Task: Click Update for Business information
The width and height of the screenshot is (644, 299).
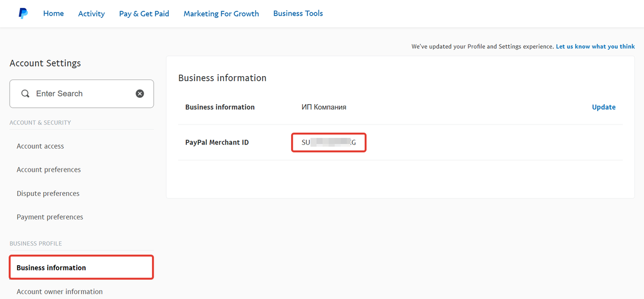Action: tap(604, 107)
